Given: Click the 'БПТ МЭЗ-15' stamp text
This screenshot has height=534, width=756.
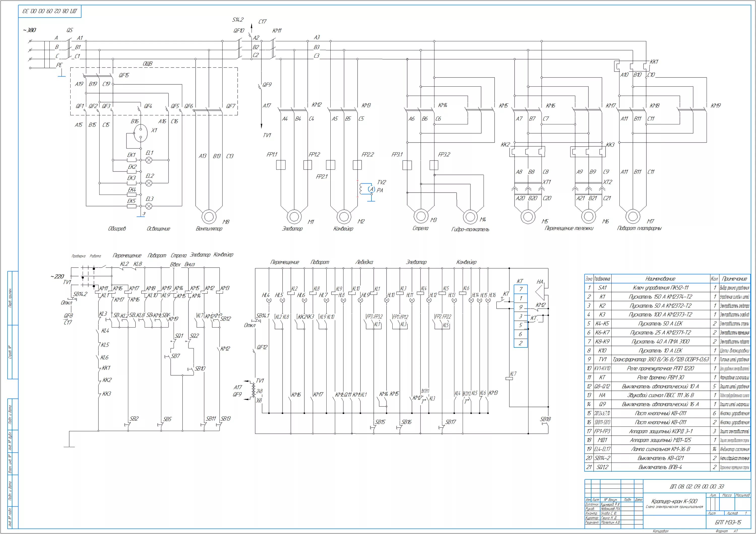Looking at the screenshot, I should (728, 522).
